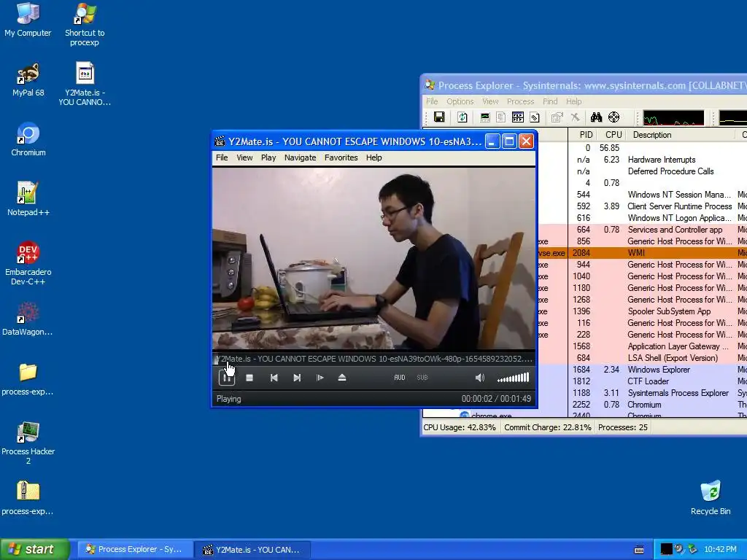Screen dimensions: 747x560
Task: Click the Windows start button
Action: point(35,549)
